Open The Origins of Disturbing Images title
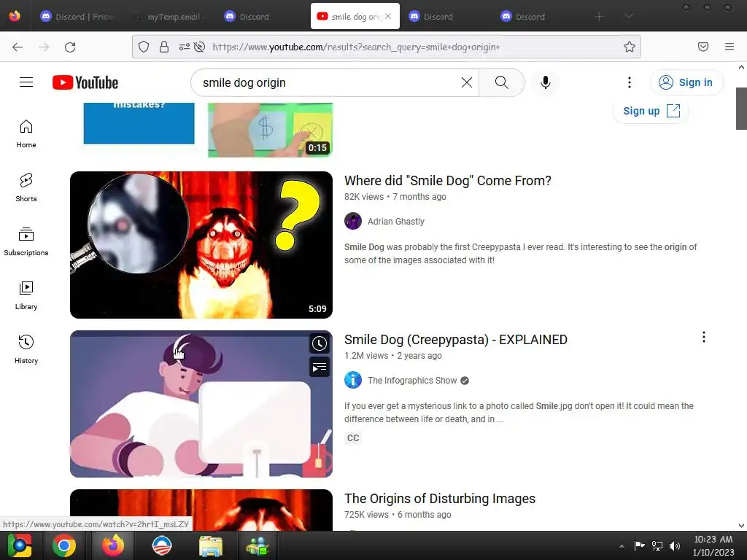Image resolution: width=747 pixels, height=560 pixels. tap(440, 499)
